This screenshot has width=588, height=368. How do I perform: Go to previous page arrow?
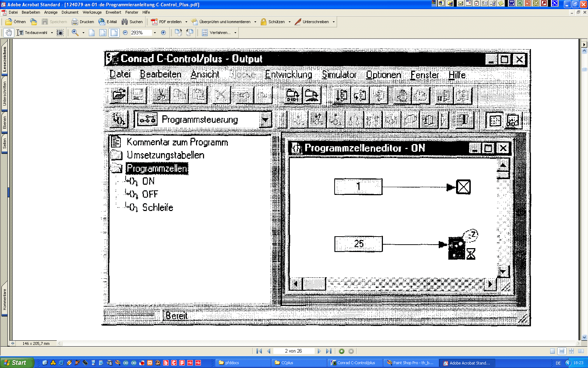[269, 351]
